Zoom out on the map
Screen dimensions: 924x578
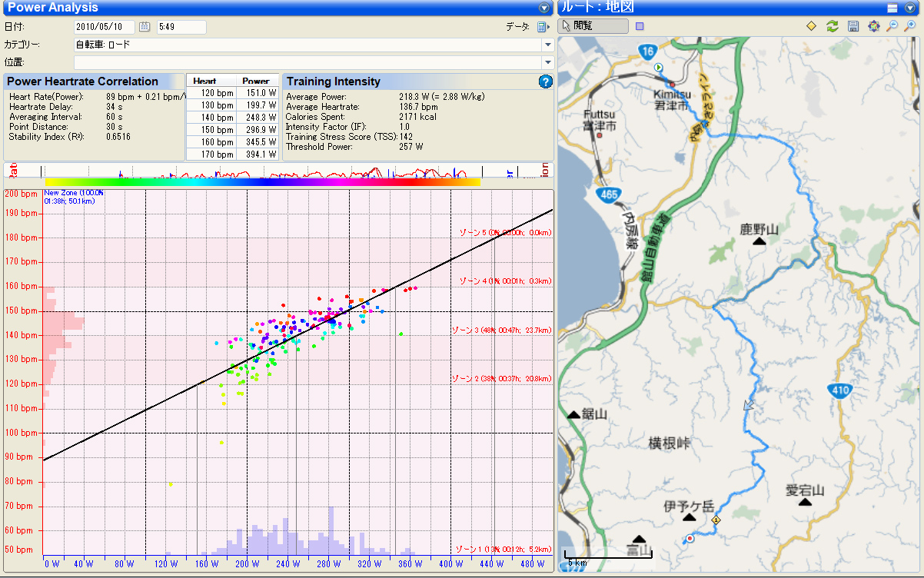pyautogui.click(x=892, y=26)
